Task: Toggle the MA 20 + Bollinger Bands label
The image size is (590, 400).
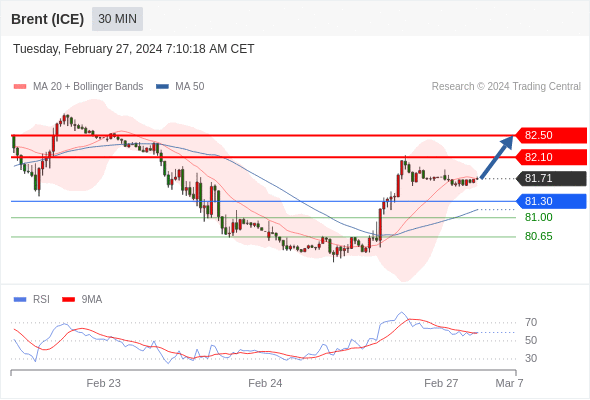Action: point(88,87)
